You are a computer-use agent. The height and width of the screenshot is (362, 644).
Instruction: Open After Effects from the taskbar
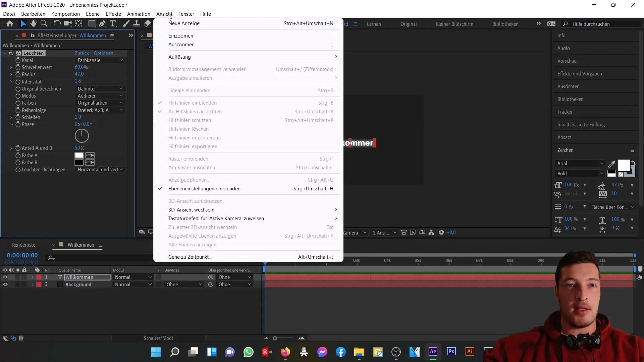pyautogui.click(x=433, y=352)
